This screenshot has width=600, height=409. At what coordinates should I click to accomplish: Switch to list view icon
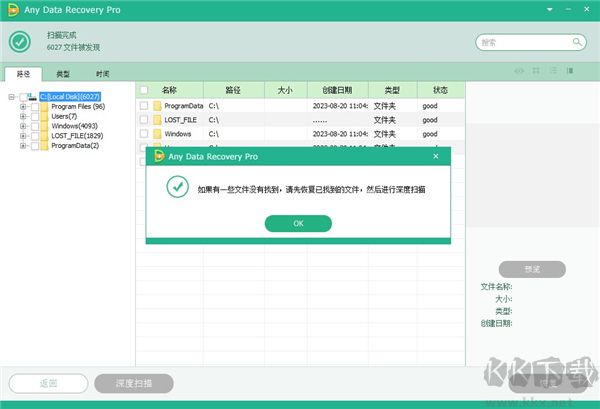tap(553, 71)
